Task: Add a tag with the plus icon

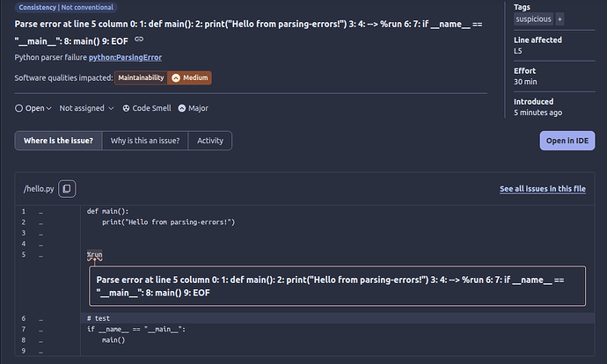Action: click(x=559, y=19)
